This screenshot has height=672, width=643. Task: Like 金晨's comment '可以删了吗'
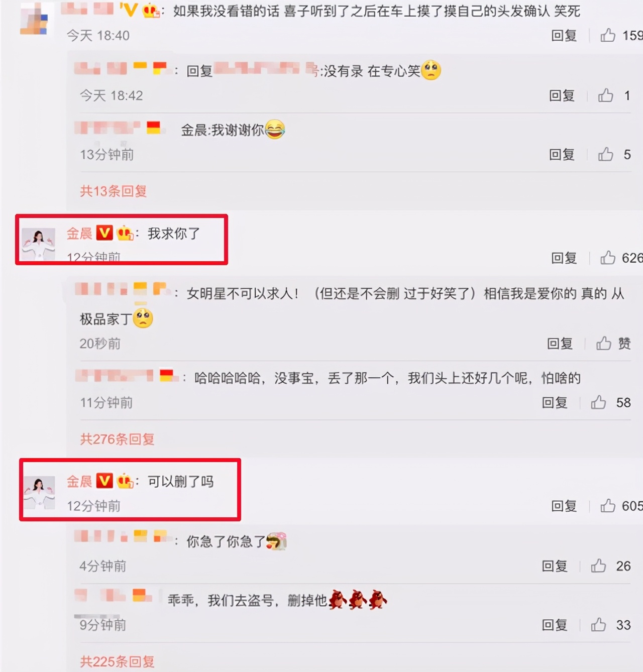(x=608, y=505)
